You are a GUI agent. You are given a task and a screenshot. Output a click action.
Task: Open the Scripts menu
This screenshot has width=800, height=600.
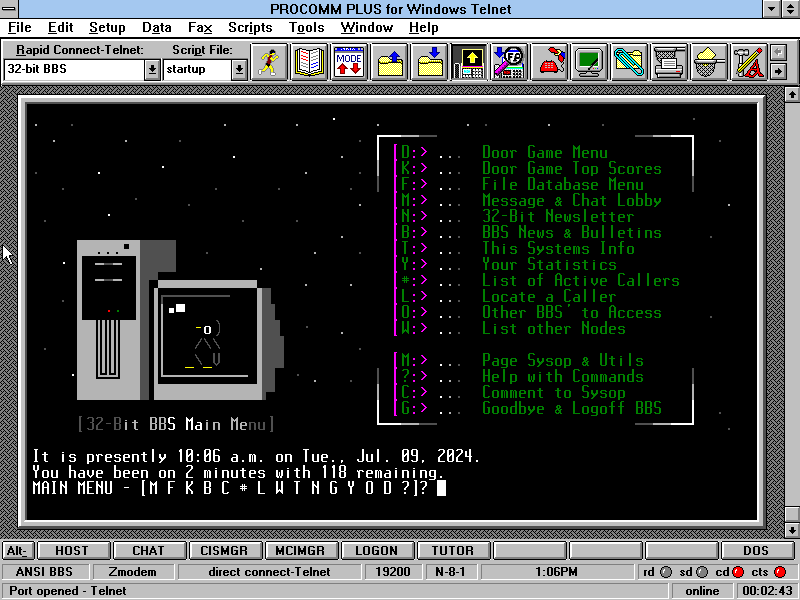(x=250, y=28)
